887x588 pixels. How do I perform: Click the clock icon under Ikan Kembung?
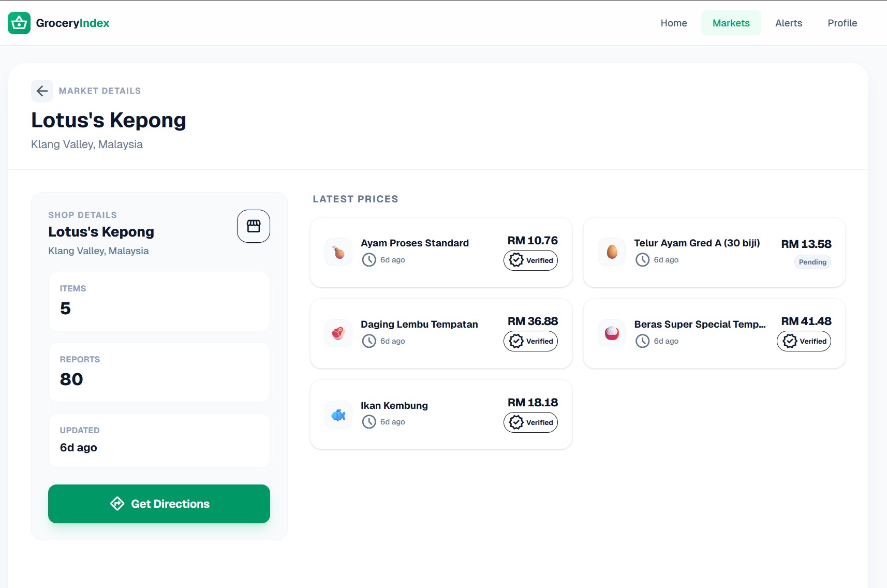pyautogui.click(x=369, y=422)
